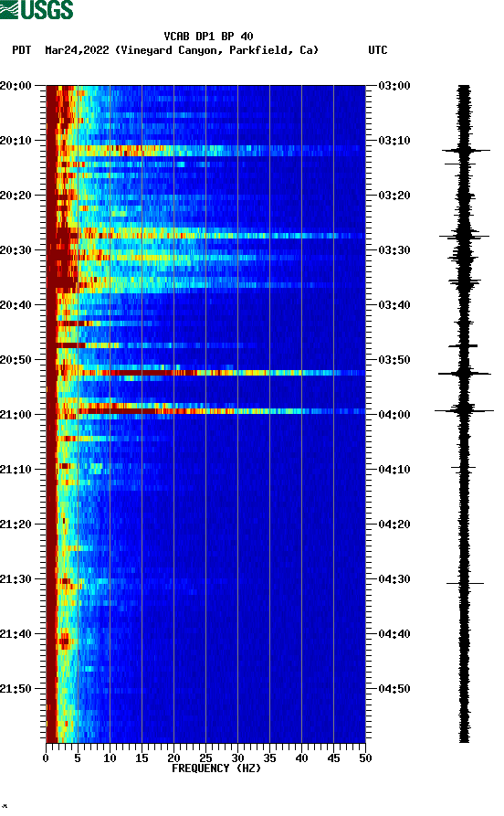The width and height of the screenshot is (504, 816).
Task: Click the 04:20 UTC time label
Action: tap(394, 525)
